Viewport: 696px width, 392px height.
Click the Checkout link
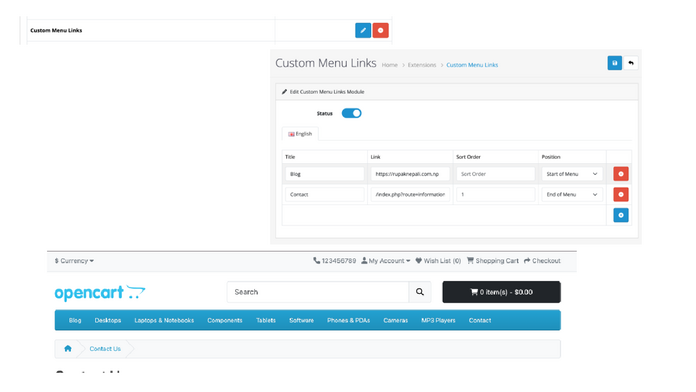click(542, 261)
